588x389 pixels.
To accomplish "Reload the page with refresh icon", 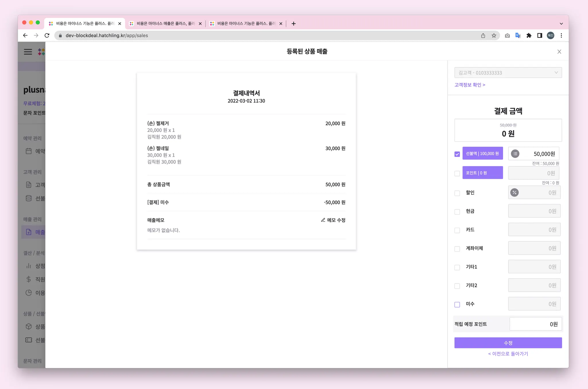I will pos(47,35).
